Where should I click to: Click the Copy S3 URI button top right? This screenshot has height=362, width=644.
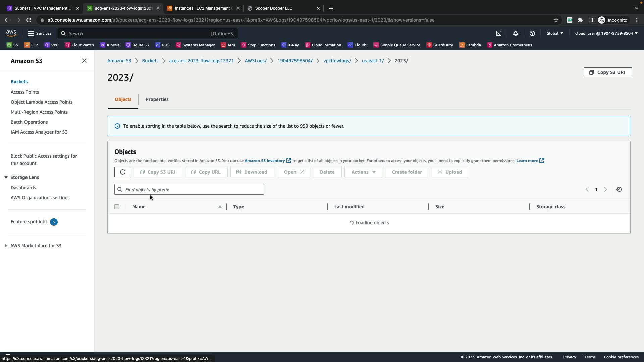607,72
